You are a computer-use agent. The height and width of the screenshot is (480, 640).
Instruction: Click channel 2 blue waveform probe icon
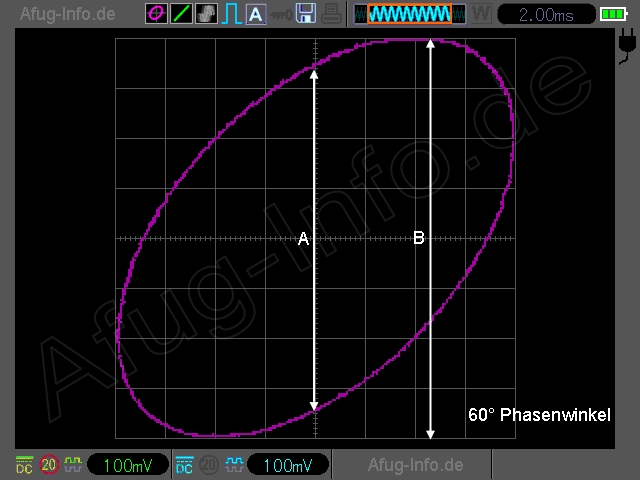click(x=234, y=464)
